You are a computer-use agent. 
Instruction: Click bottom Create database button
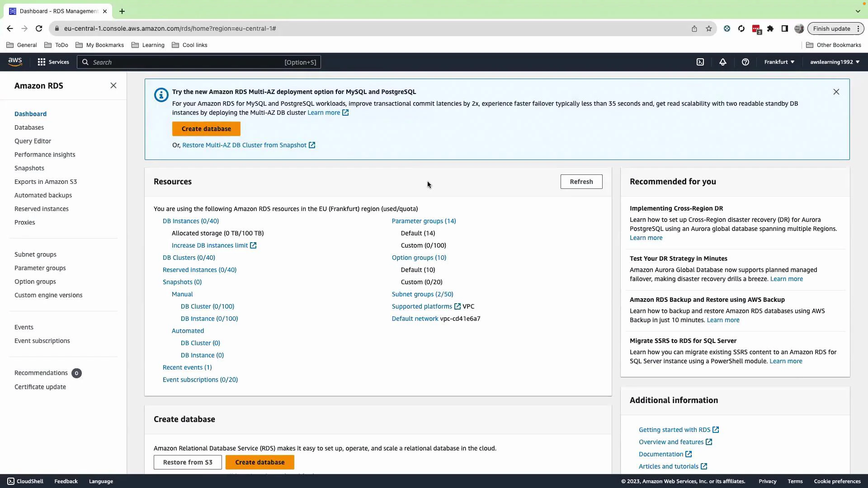pyautogui.click(x=260, y=462)
